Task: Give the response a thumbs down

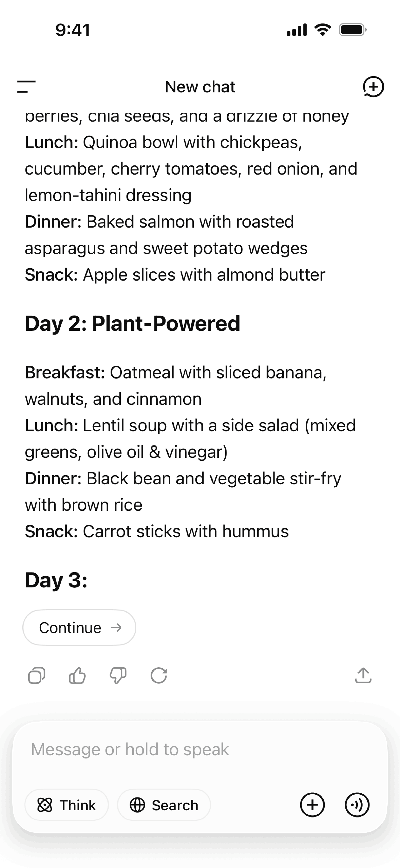Action: click(118, 675)
